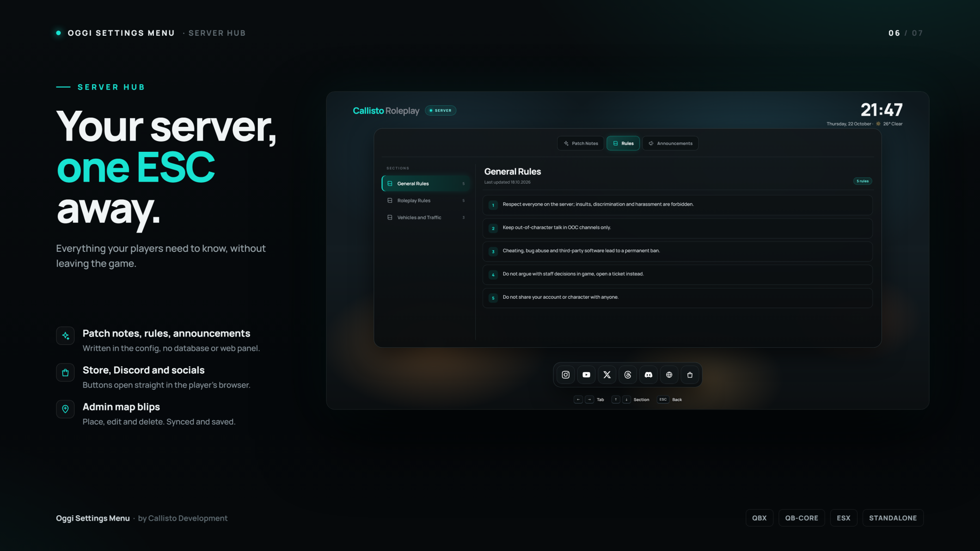This screenshot has height=551, width=980.
Task: Click the left arrow key hint
Action: tap(578, 400)
